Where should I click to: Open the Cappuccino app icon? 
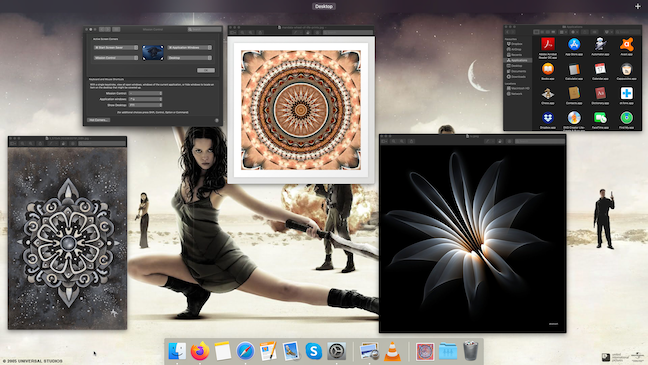tap(627, 69)
